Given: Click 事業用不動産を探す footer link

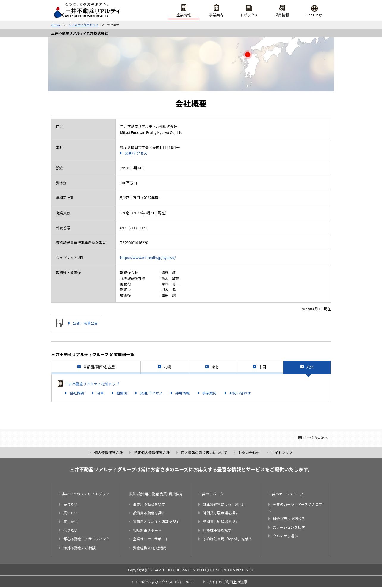Looking at the screenshot, I should [x=149, y=504].
